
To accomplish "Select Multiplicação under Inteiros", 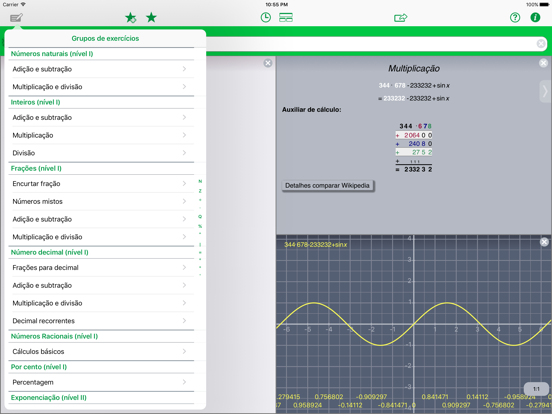I will [x=101, y=135].
